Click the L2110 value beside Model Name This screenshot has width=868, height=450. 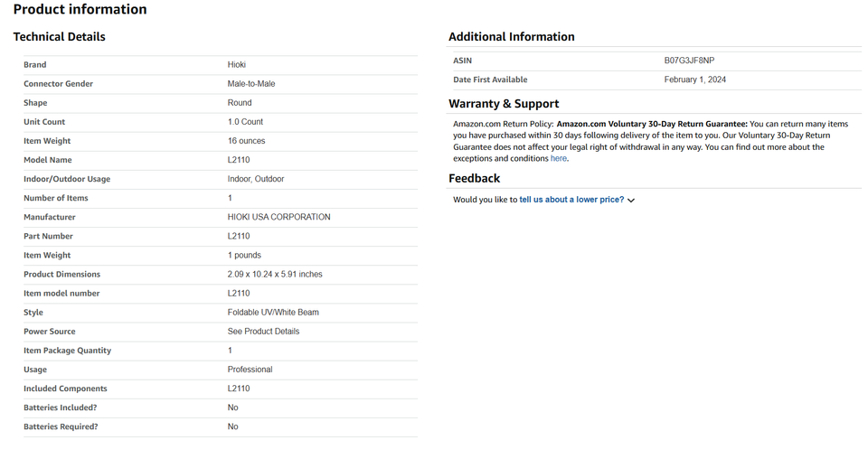click(239, 160)
